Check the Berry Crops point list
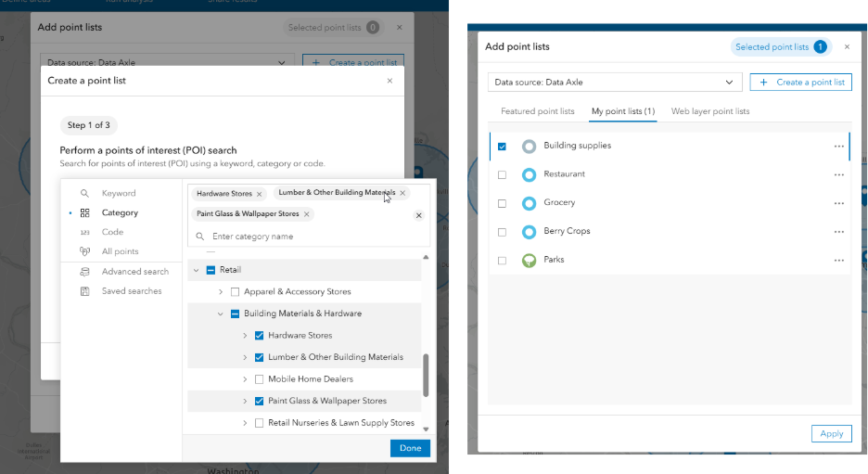This screenshot has width=868, height=474. 502,232
